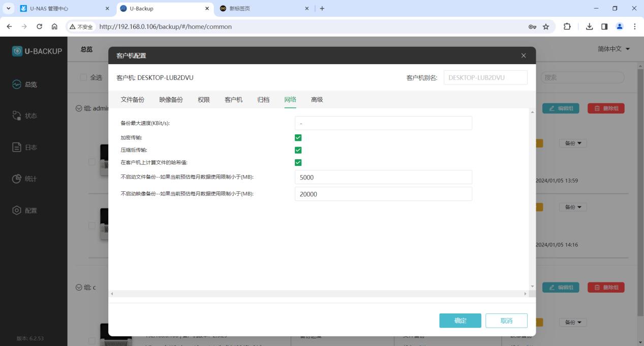644x346 pixels.
Task: Switch to the 高级 tab
Action: (x=317, y=100)
